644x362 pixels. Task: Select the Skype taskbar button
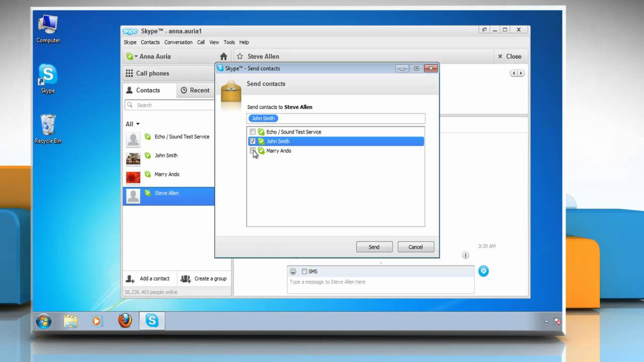point(152,321)
